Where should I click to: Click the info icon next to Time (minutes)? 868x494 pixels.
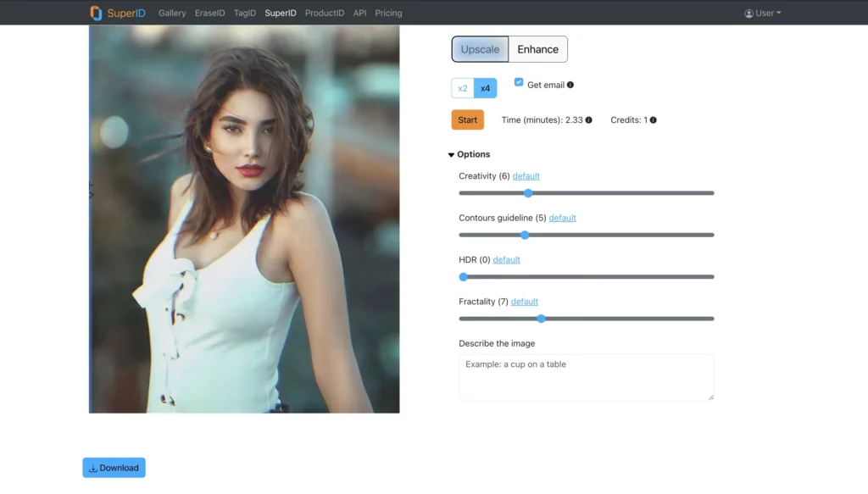click(x=588, y=119)
